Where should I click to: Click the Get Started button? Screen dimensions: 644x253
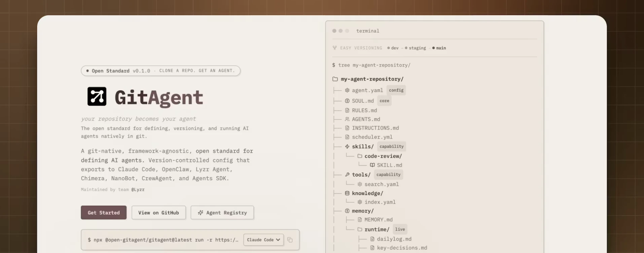(104, 213)
